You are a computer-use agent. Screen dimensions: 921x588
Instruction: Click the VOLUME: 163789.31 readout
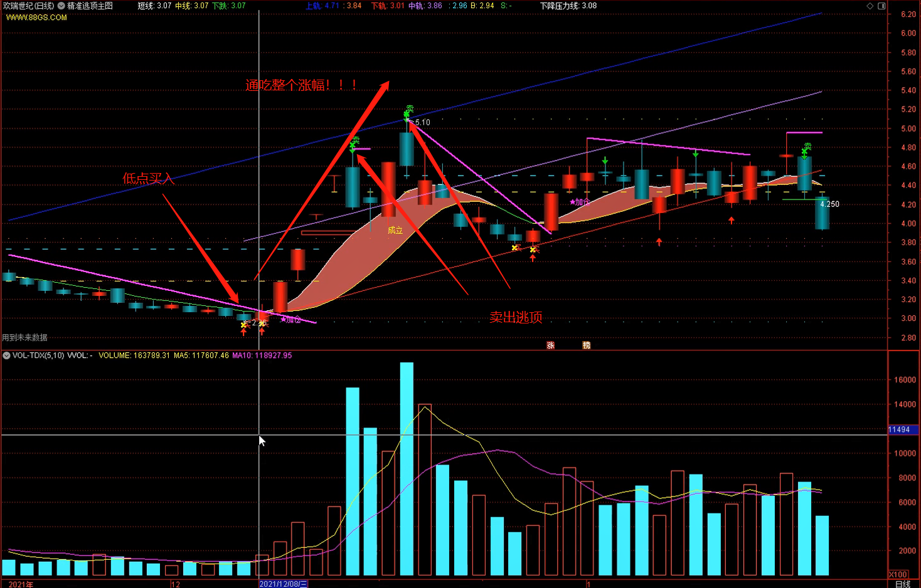coord(134,355)
